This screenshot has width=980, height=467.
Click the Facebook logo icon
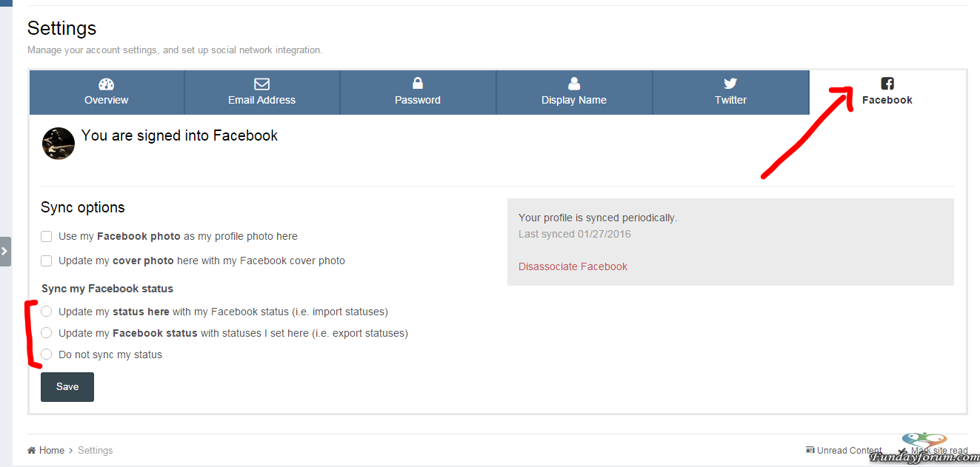(887, 84)
